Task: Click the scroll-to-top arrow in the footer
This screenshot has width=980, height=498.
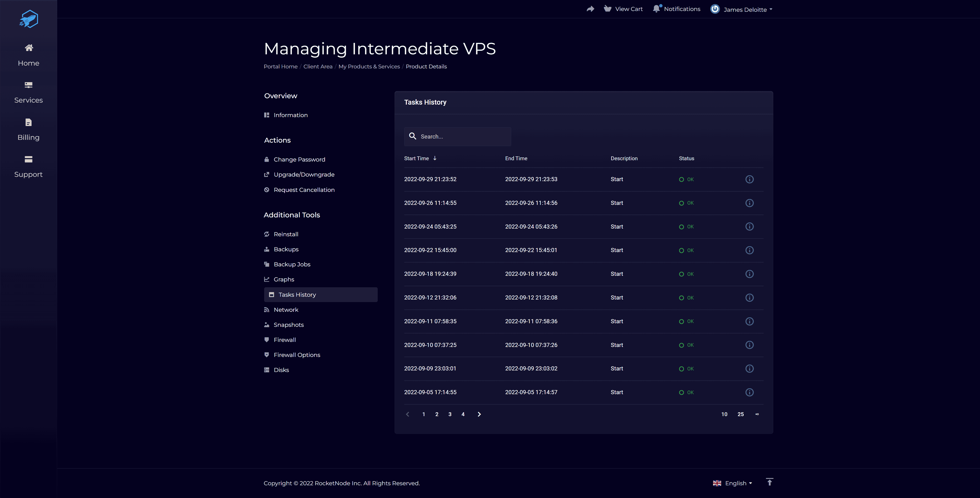Action: (x=769, y=482)
